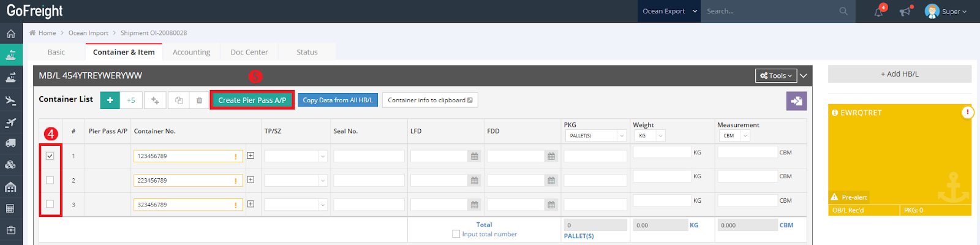Click the Create Pier Pass A/P button
This screenshot has width=980, height=245.
[x=252, y=100]
